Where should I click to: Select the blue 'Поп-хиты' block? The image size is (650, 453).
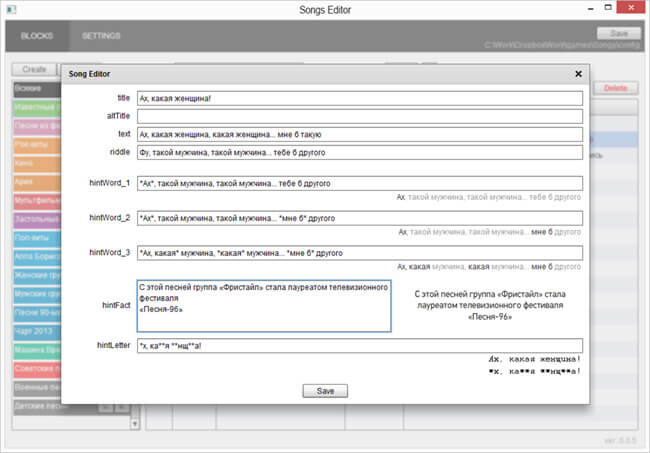[x=37, y=238]
